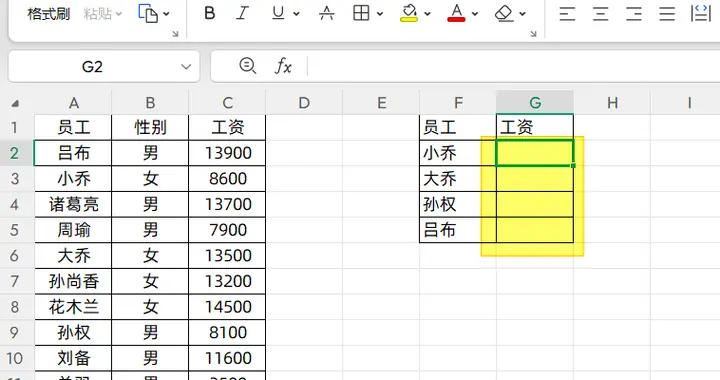The height and width of the screenshot is (380, 720).
Task: Toggle Italic formatting
Action: pos(242,14)
